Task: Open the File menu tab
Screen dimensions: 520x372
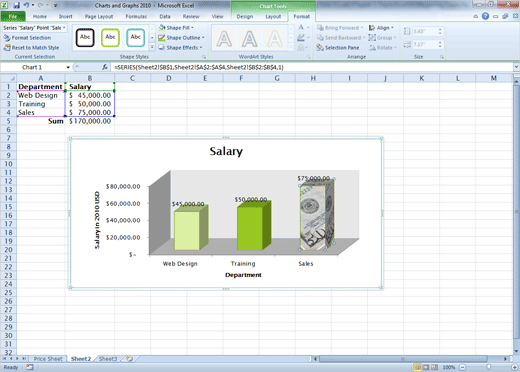Action: pyautogui.click(x=13, y=16)
